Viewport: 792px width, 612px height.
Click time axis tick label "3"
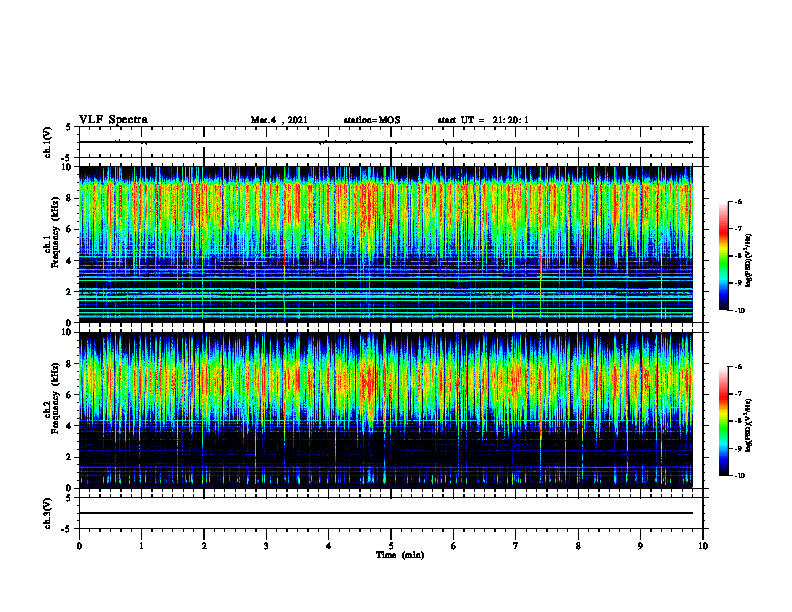click(266, 546)
